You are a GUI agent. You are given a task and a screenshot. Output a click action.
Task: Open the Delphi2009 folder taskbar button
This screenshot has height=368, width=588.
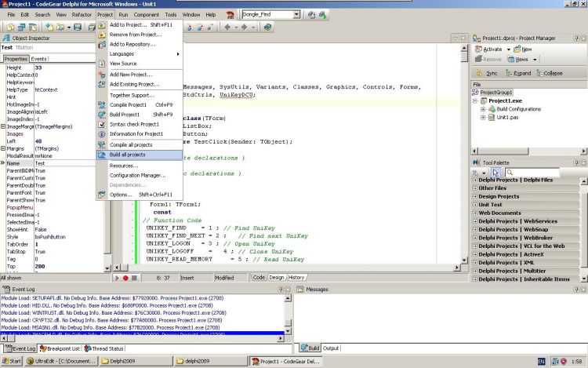tap(136, 361)
